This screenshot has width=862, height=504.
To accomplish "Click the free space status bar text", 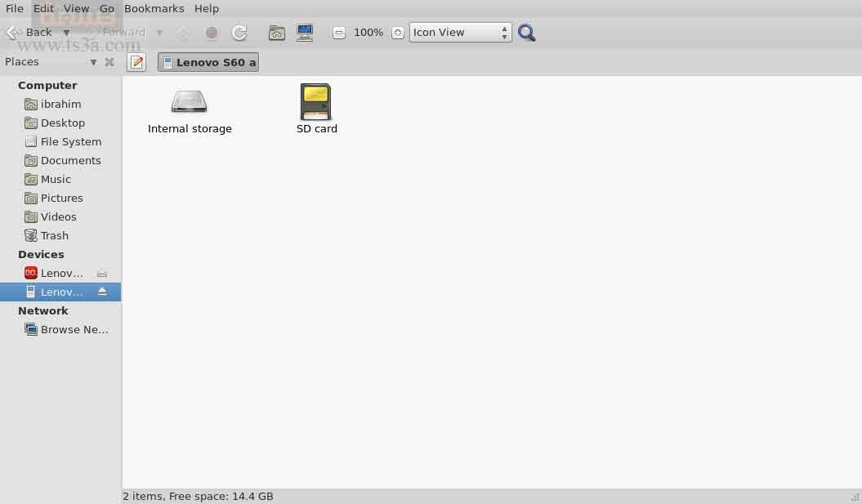I will pyautogui.click(x=198, y=497).
